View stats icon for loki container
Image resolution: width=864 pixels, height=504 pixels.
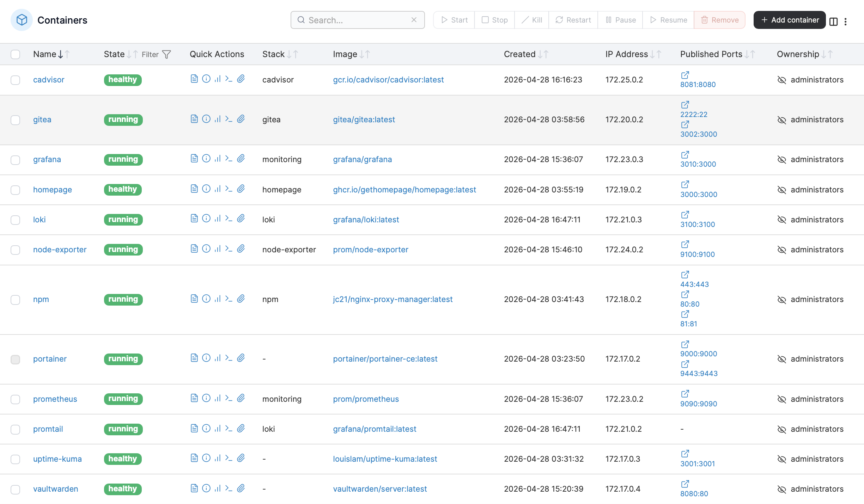(218, 218)
